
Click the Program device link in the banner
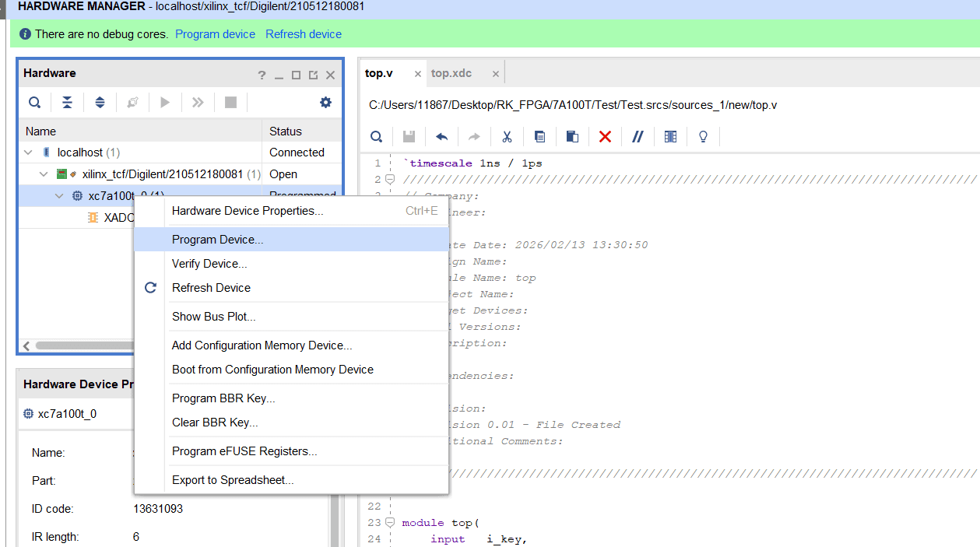click(x=215, y=34)
